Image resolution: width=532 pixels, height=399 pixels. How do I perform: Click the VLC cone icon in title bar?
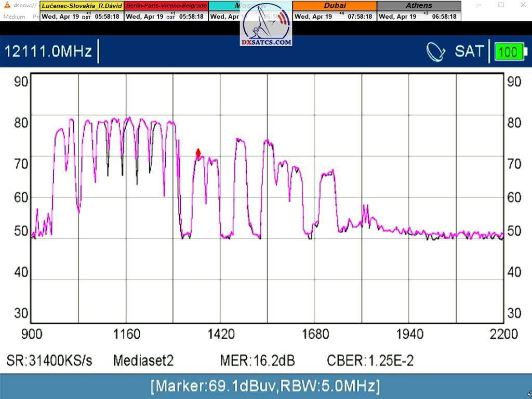point(6,5)
